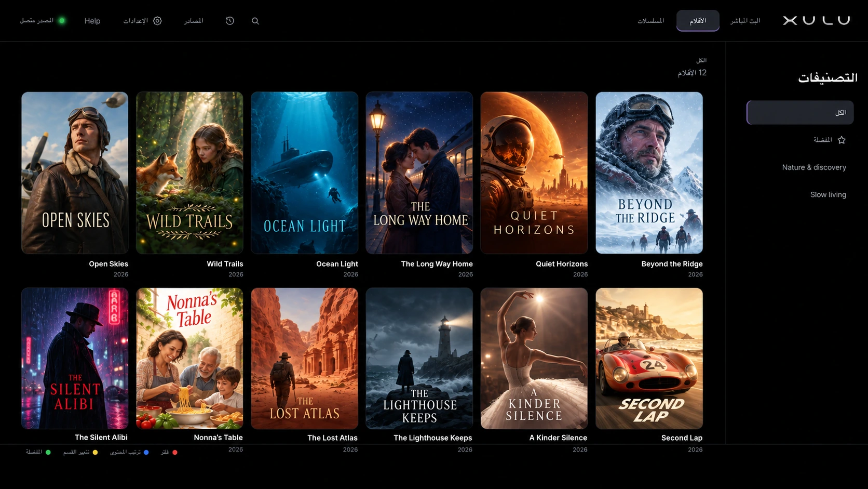Open the Wild Trails movie poster
The image size is (868, 489).
pyautogui.click(x=189, y=173)
